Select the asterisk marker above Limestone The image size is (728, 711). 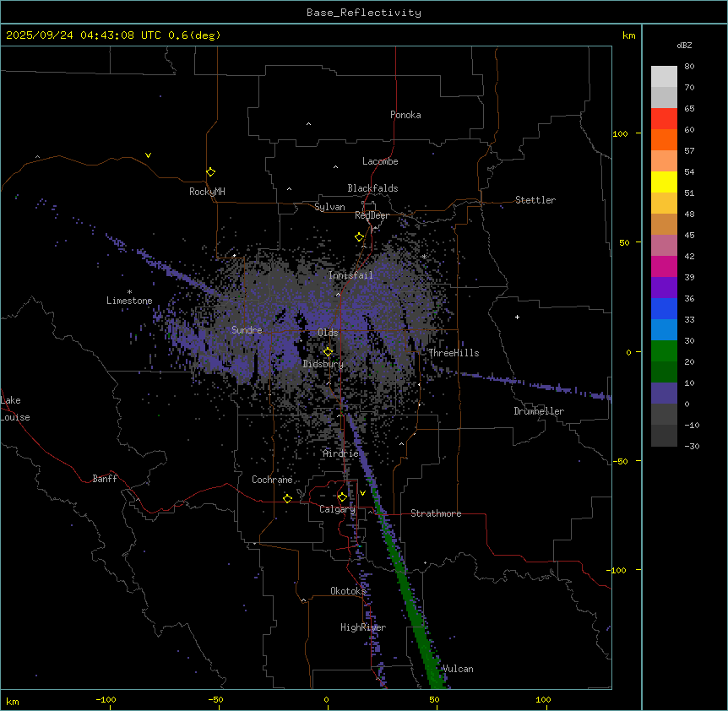pyautogui.click(x=129, y=291)
